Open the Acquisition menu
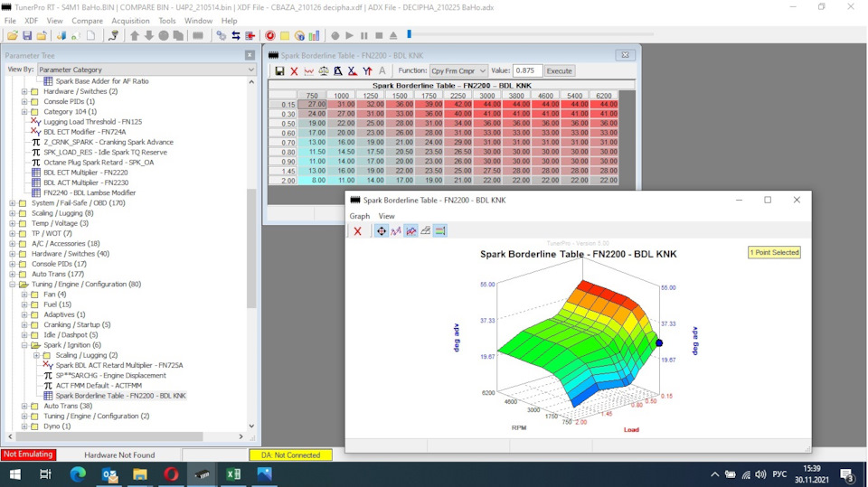 130,21
